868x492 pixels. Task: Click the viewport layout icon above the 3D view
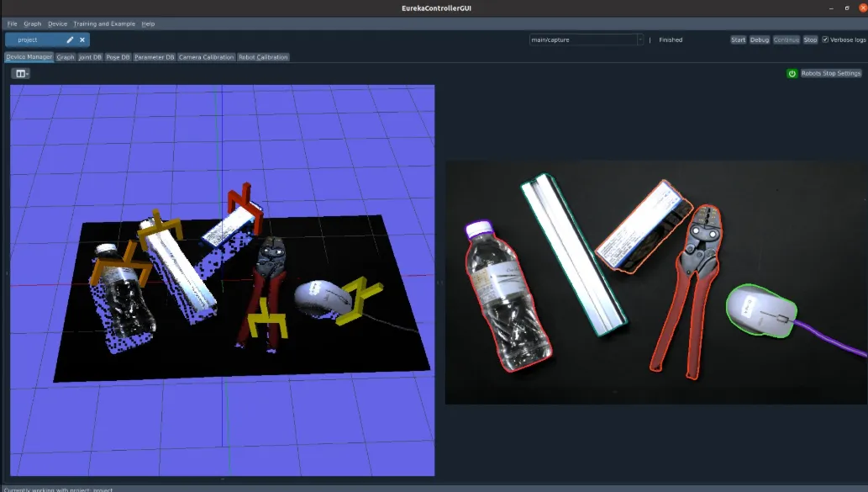click(x=19, y=72)
